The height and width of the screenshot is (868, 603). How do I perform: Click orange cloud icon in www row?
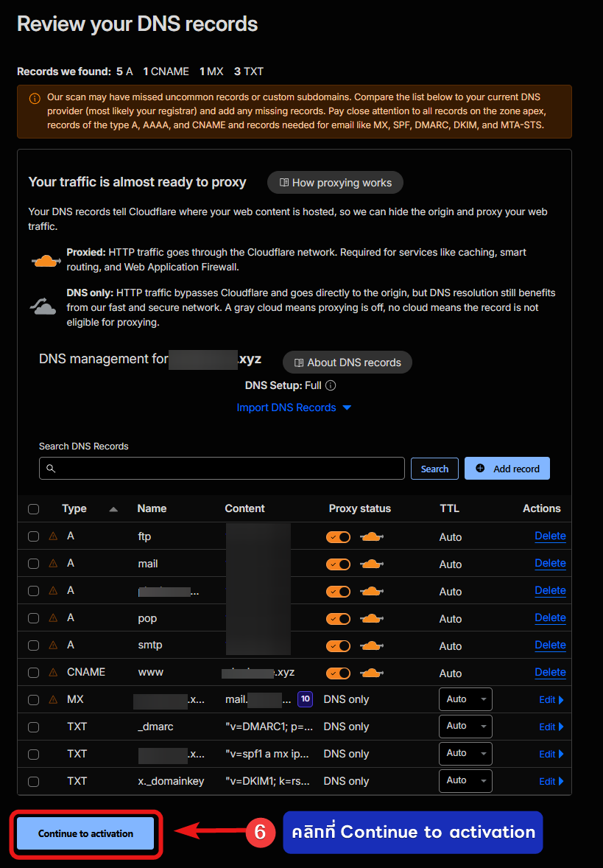click(x=371, y=673)
